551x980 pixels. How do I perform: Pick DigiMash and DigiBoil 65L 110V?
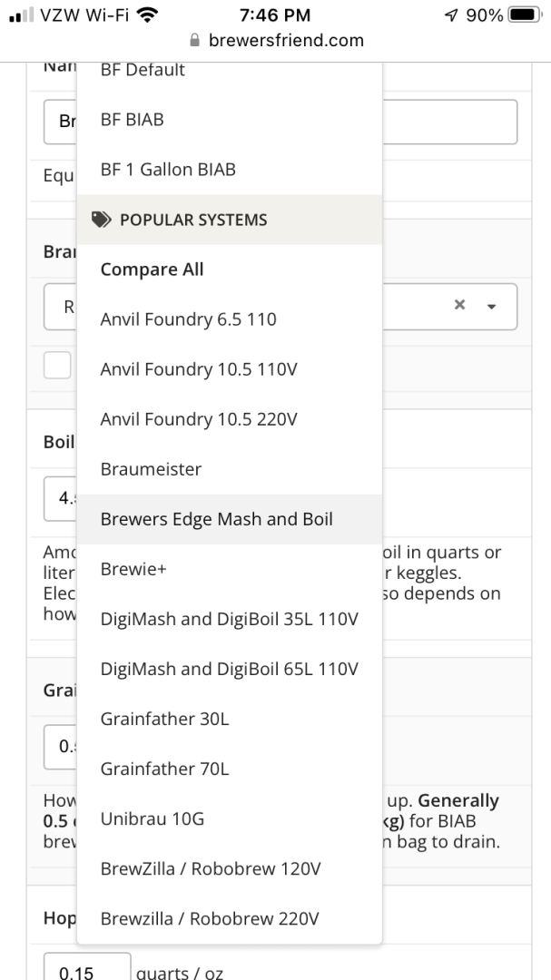pyautogui.click(x=229, y=669)
